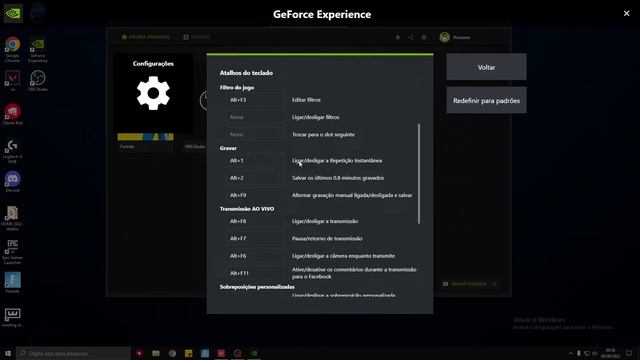
Task: Click 'Ligar/desligar a Repetição Instantânea' text
Action: [337, 160]
